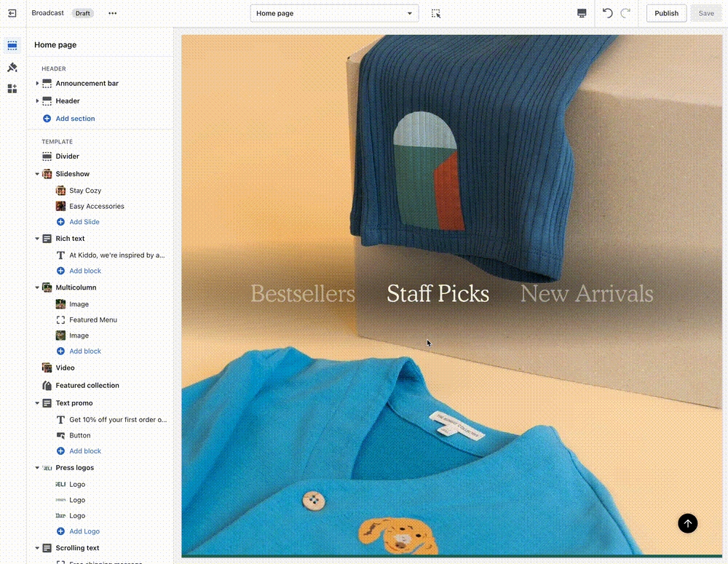This screenshot has width=728, height=564.
Task: Click the redo arrow
Action: (625, 13)
